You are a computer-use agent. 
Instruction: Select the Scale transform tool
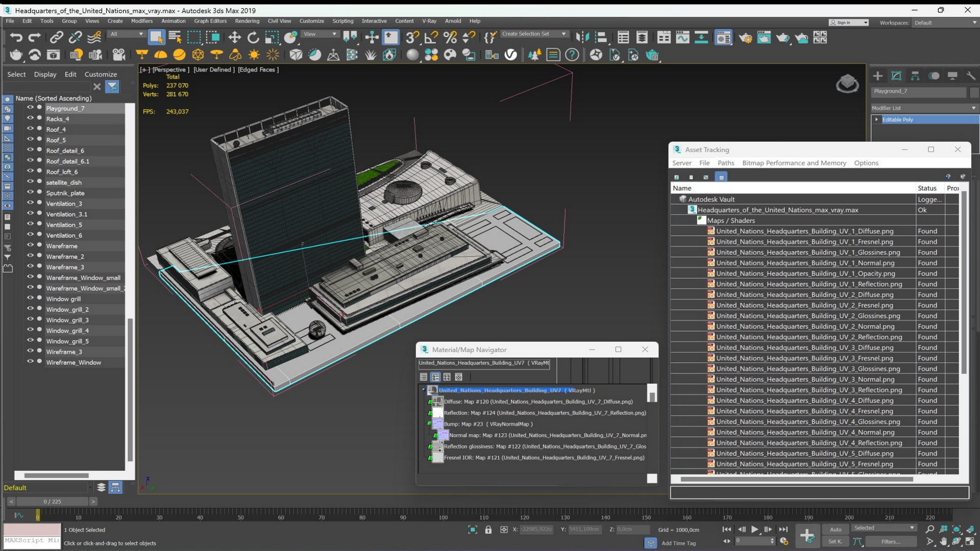coord(272,37)
